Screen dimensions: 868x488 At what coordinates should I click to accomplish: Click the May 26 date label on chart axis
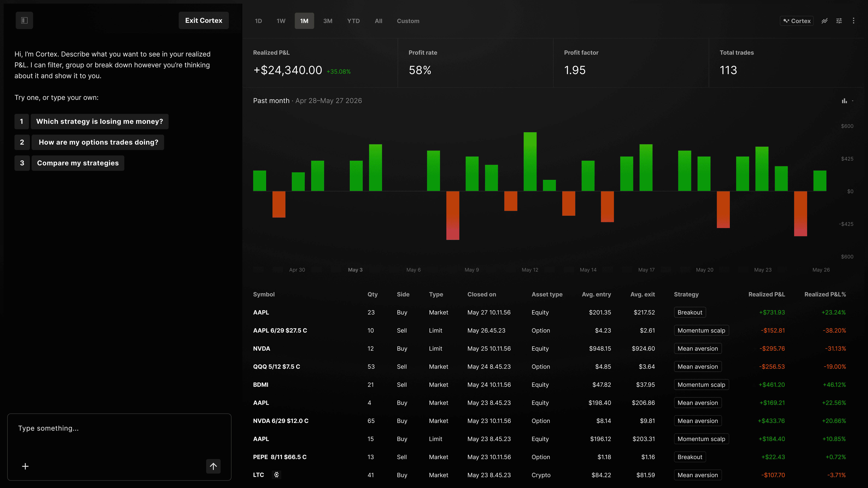coord(821,270)
